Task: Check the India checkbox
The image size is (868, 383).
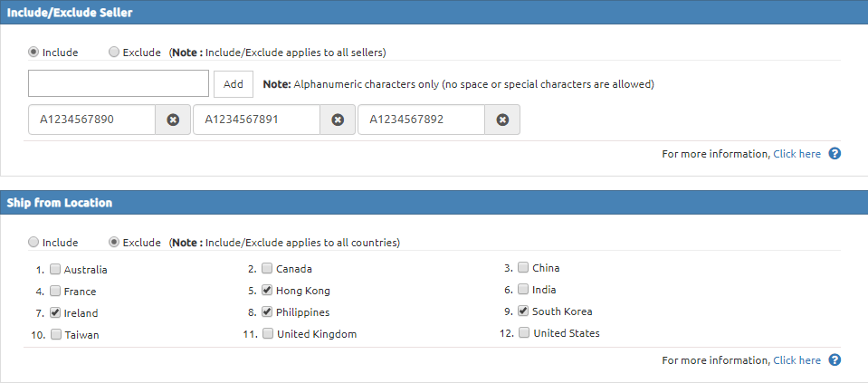Action: tap(523, 289)
